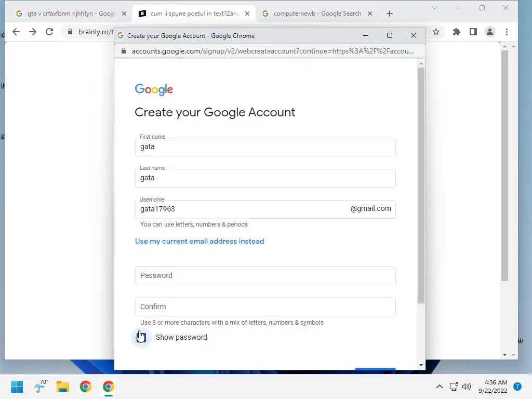The height and width of the screenshot is (399, 532).
Task: Open the side panel icon in Chrome toolbar
Action: coord(473,32)
